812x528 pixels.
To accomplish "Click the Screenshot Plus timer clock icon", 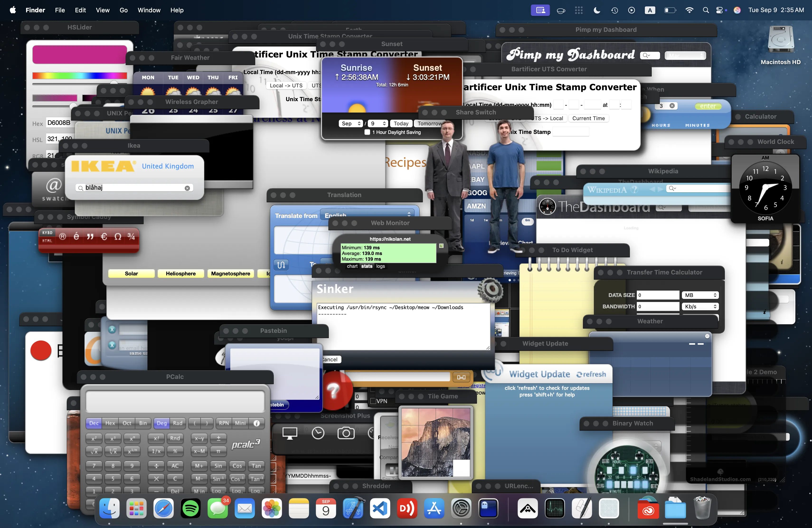I will [x=318, y=433].
